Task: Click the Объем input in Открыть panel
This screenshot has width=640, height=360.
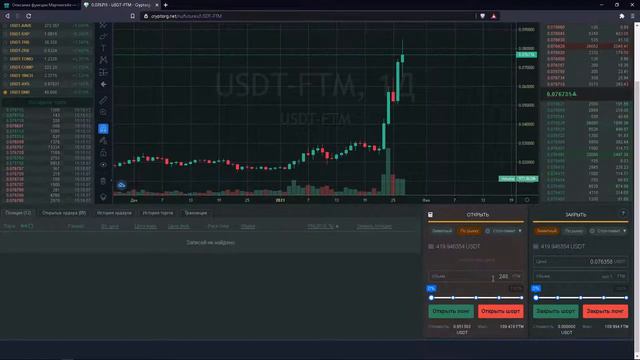Action: 476,276
